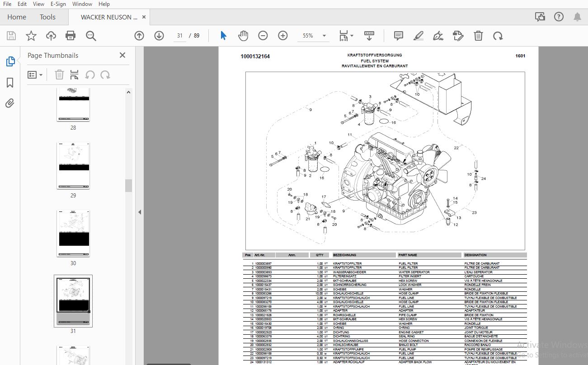Rotate pages counterclockwise in thumbnails panel
Image resolution: width=588 pixels, height=365 pixels.
90,75
